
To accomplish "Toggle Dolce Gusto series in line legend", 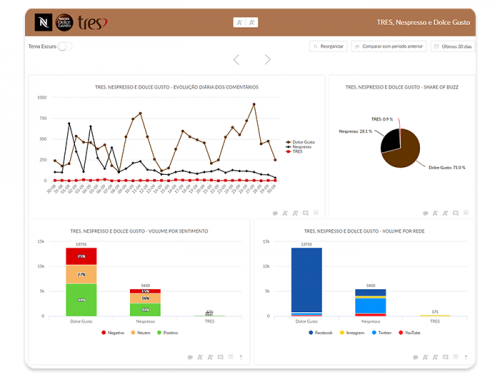I will coord(300,142).
